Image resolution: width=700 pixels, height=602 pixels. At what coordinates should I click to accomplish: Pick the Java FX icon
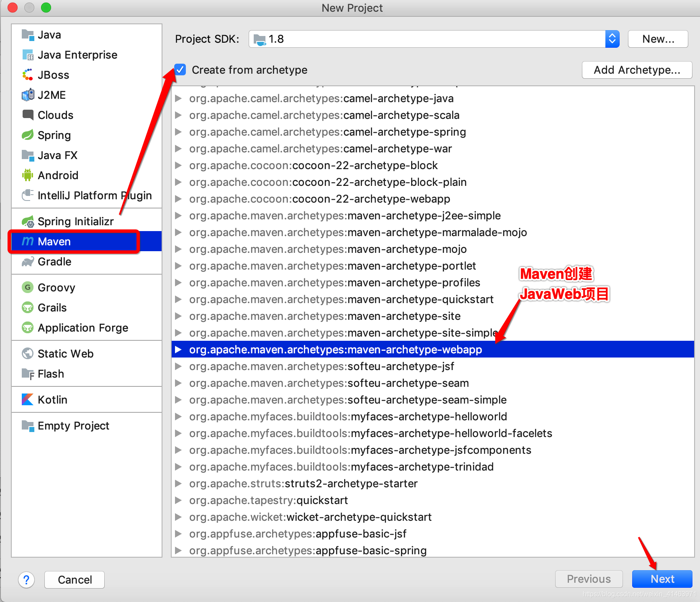click(28, 155)
